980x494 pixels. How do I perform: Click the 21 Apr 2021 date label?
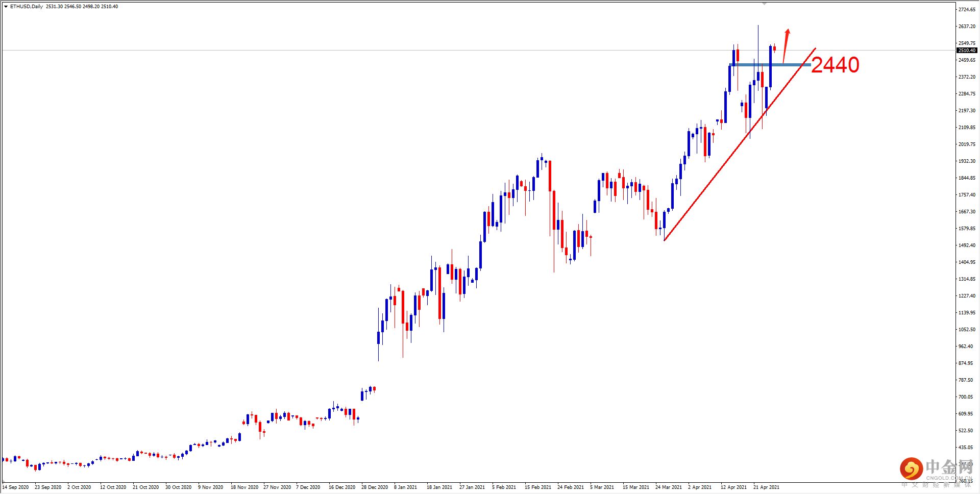click(766, 487)
